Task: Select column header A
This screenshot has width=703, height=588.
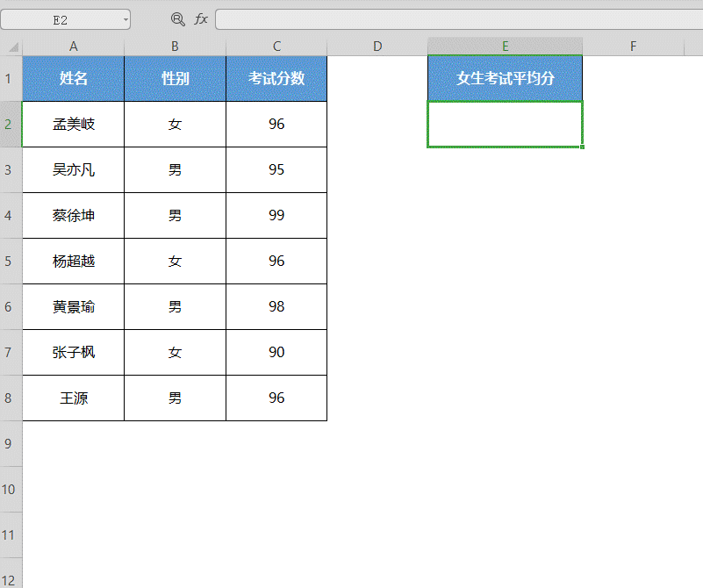Action: pyautogui.click(x=74, y=46)
